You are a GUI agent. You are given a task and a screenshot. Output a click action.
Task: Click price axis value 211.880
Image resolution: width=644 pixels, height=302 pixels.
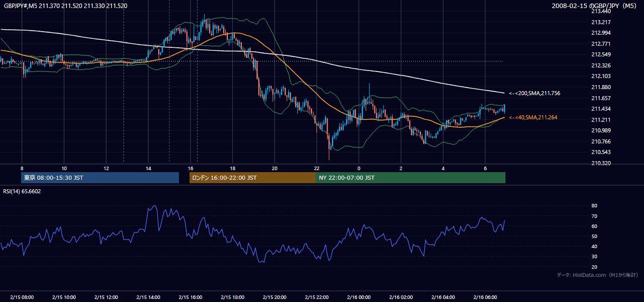point(601,87)
